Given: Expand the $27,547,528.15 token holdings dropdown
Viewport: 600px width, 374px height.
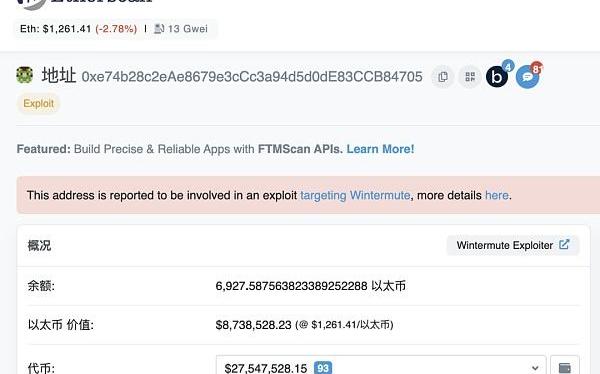Looking at the screenshot, I should [x=381, y=367].
